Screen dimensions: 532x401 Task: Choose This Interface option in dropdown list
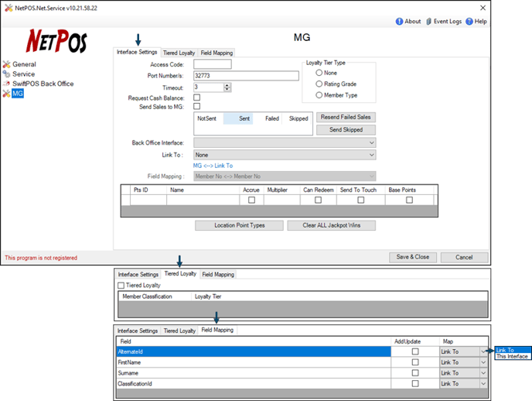coord(513,356)
